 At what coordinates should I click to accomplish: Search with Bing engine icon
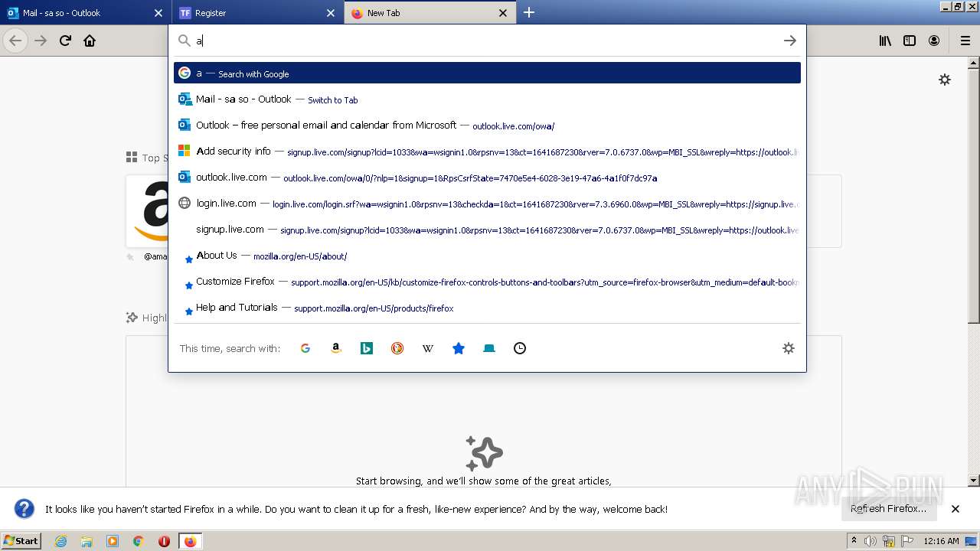367,348
